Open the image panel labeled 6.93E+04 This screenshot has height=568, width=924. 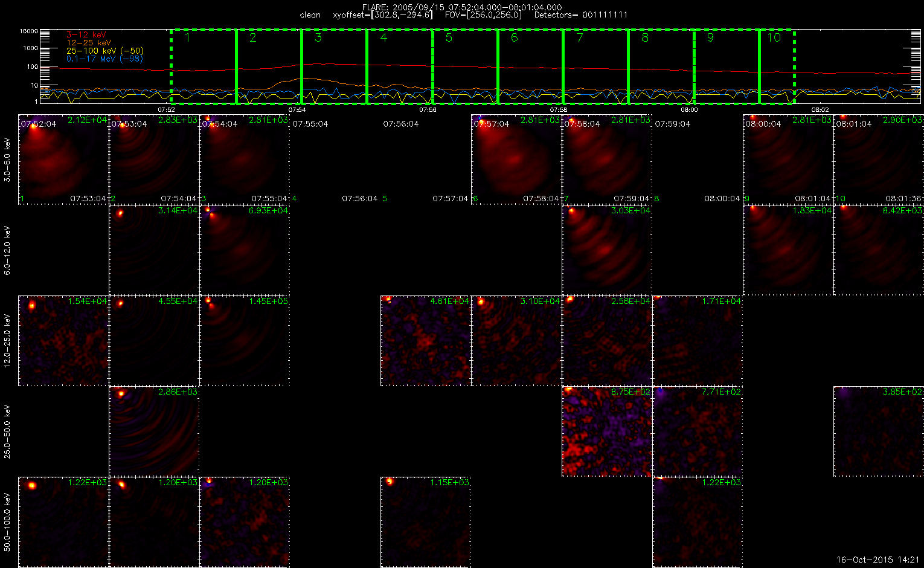click(245, 250)
